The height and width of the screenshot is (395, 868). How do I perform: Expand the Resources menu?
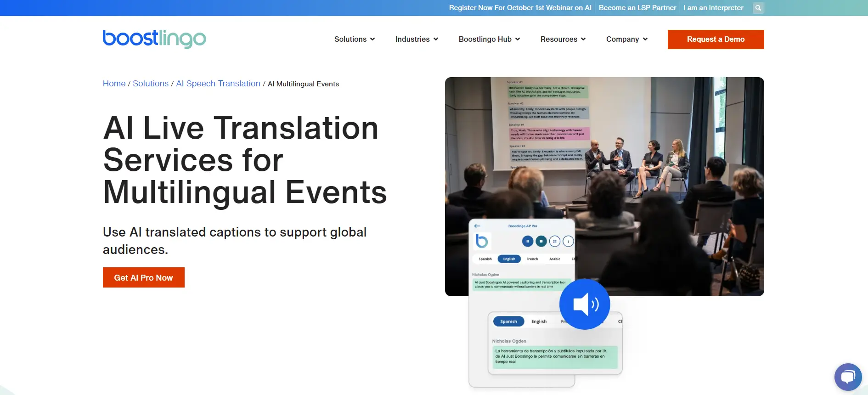[563, 39]
